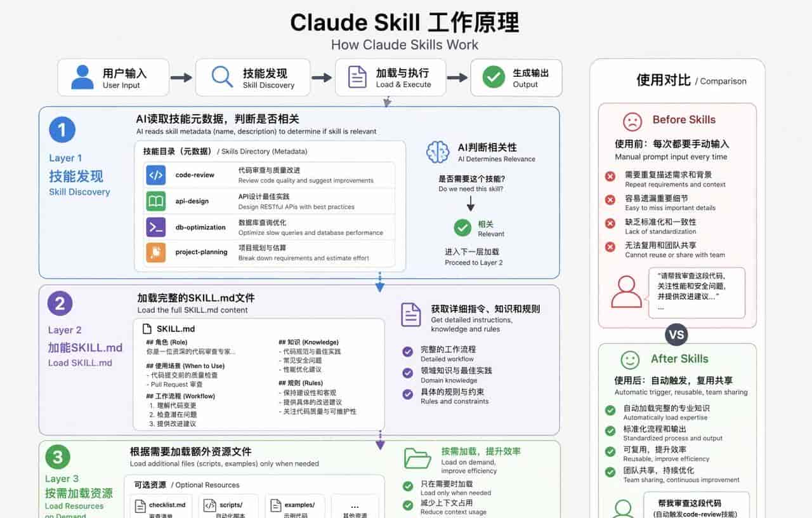Click the red person icon beside the speech bubble

pos(626,292)
